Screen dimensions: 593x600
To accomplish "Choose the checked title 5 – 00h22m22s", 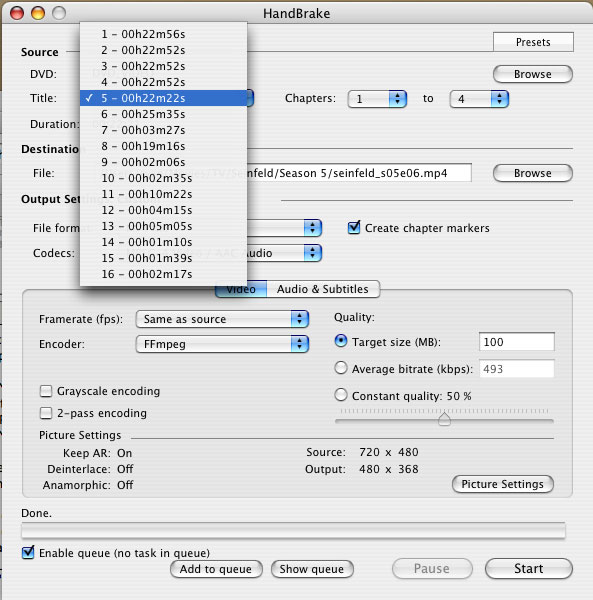I will click(163, 98).
